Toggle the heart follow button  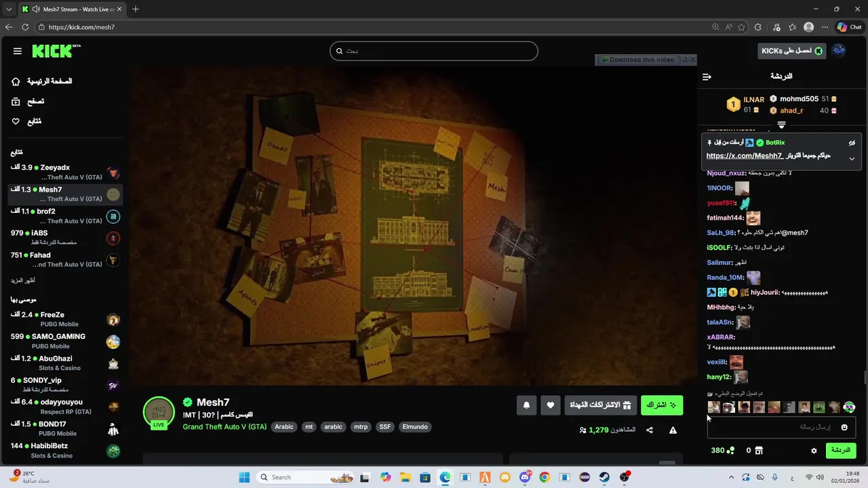point(550,405)
